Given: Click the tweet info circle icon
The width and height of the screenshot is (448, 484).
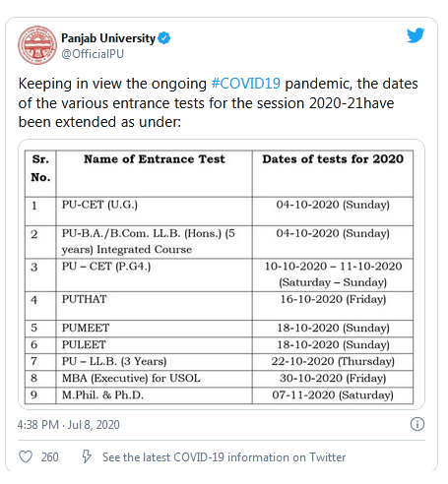Looking at the screenshot, I should coord(417,424).
